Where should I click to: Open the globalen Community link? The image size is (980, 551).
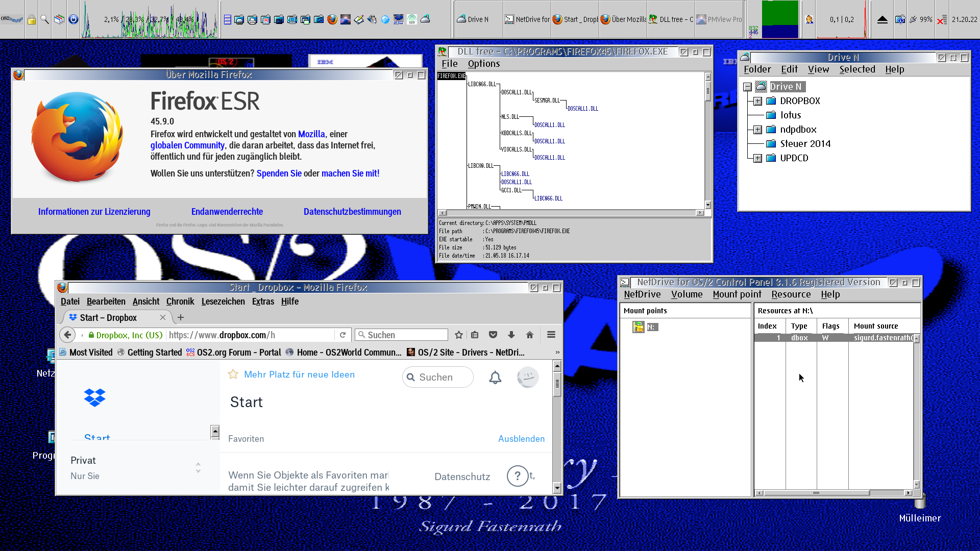(x=187, y=145)
